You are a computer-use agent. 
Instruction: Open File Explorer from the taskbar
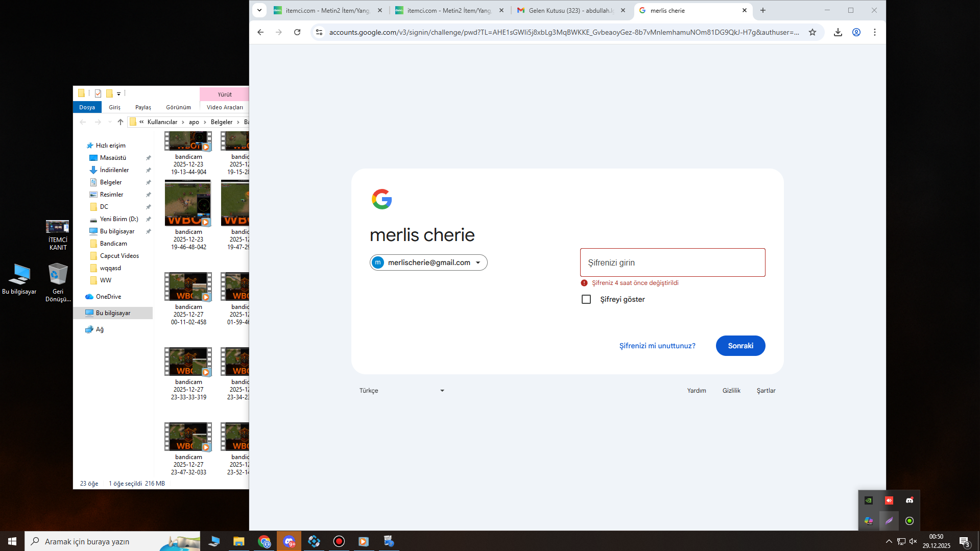pos(238,541)
